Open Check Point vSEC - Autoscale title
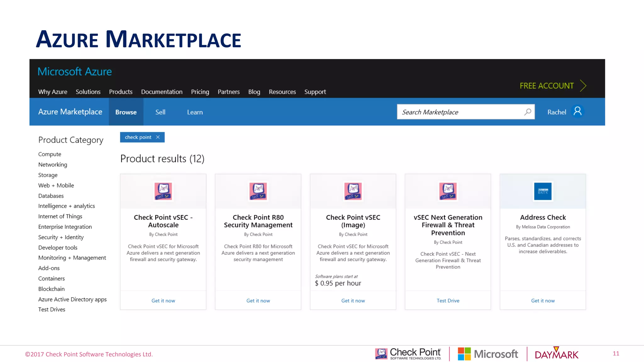 [x=163, y=221]
